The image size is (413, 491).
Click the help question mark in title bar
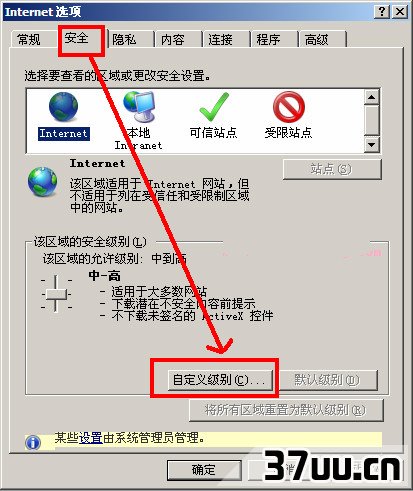pyautogui.click(x=382, y=12)
